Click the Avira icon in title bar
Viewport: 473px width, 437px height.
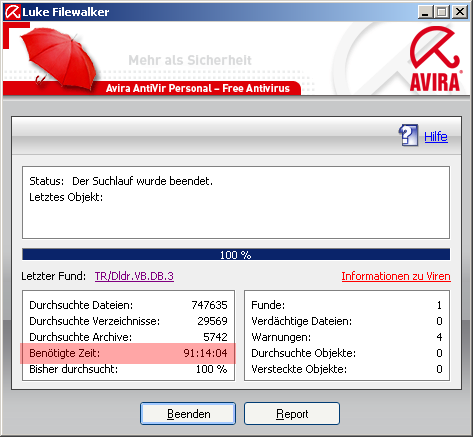(13, 12)
